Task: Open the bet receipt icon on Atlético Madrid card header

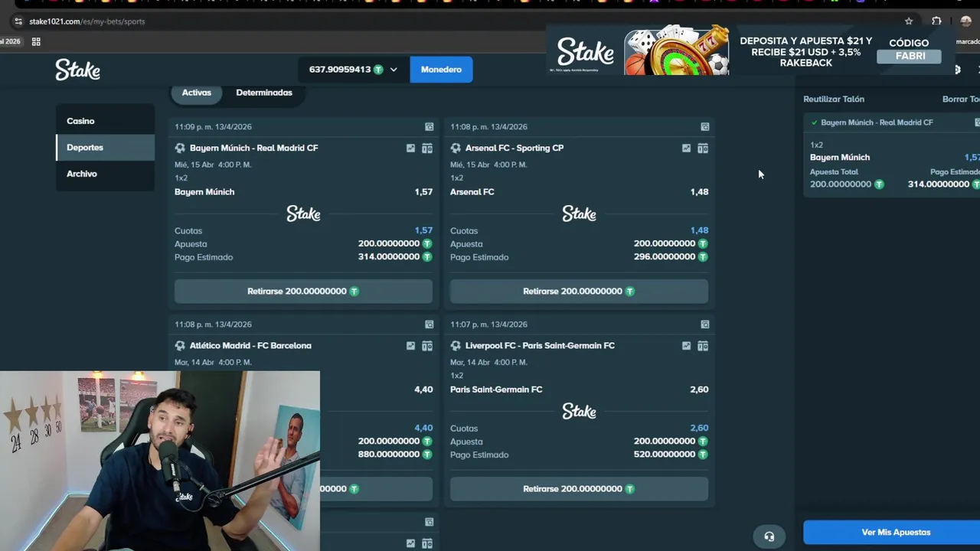Action: (429, 324)
